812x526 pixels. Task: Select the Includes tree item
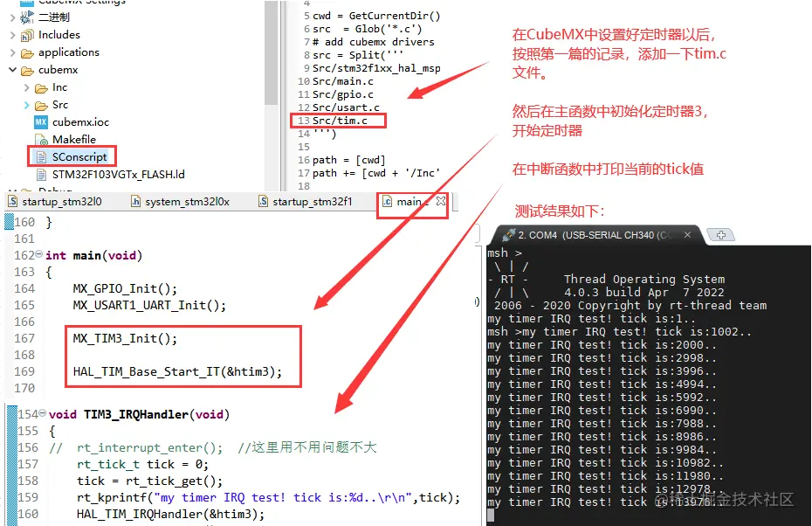[x=59, y=35]
